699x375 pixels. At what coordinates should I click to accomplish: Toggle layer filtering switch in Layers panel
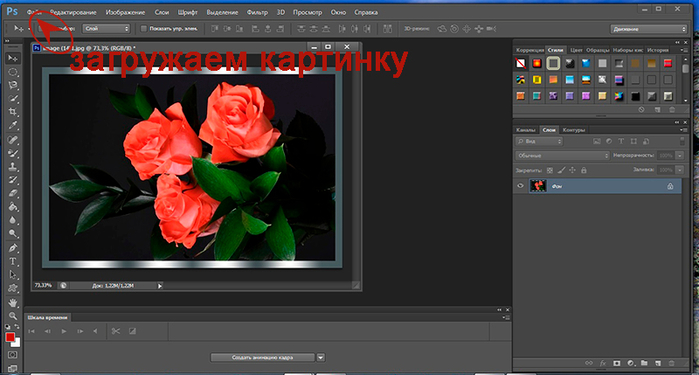pos(682,141)
